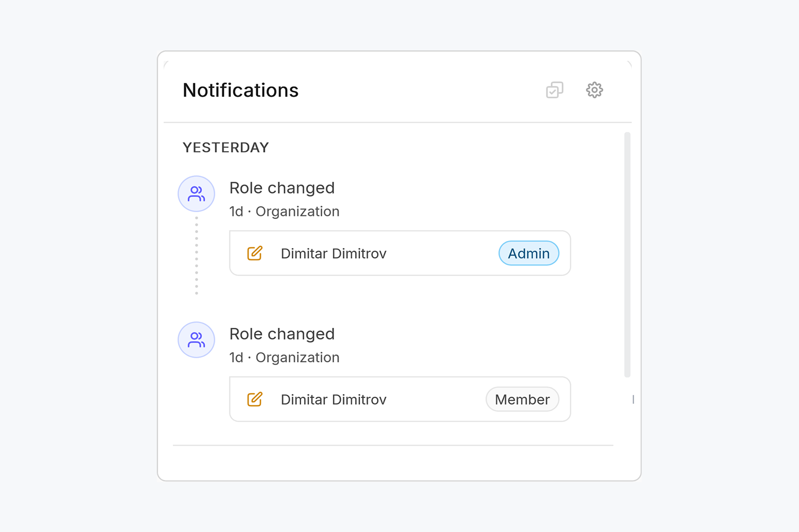Click the edit pencil icon beside Admin entry
Screen dimensions: 799x532
(255, 253)
